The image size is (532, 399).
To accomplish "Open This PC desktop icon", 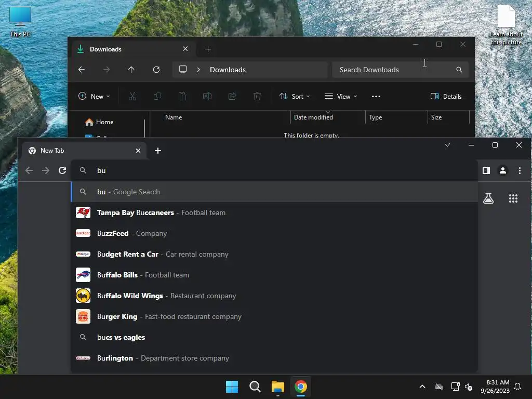I will [20, 22].
